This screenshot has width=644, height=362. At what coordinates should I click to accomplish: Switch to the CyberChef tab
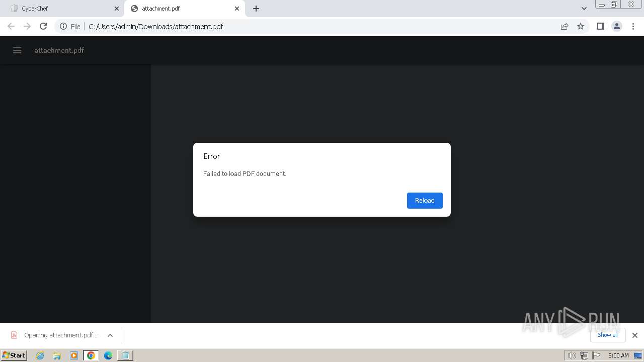click(x=64, y=9)
